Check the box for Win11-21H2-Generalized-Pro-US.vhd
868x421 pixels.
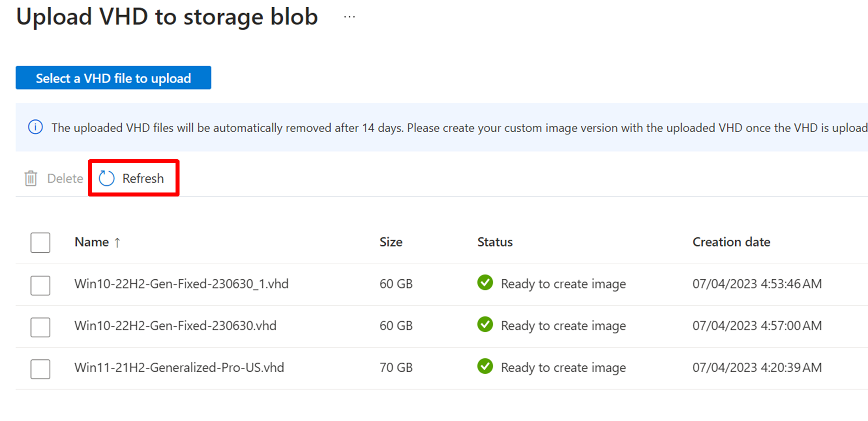pos(40,369)
